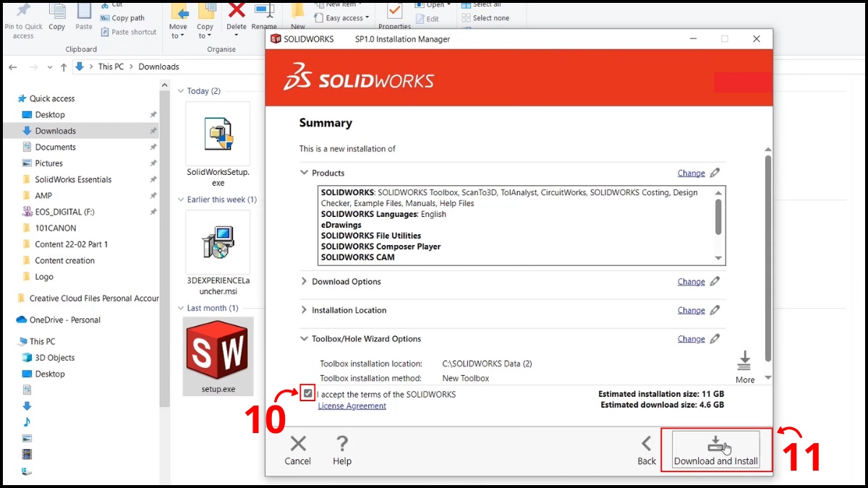Click Select none in Explorer ribbon
868x488 pixels.
click(485, 18)
